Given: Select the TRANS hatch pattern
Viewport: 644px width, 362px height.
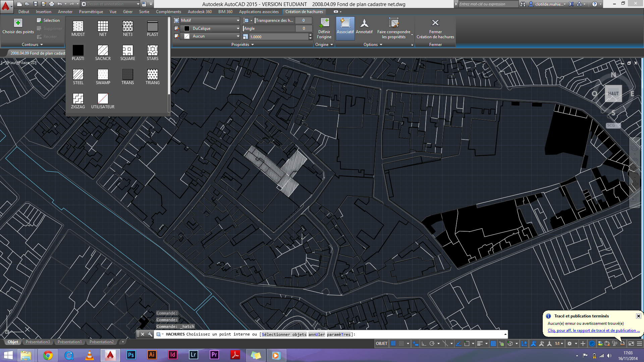Looking at the screenshot, I should pos(127,77).
